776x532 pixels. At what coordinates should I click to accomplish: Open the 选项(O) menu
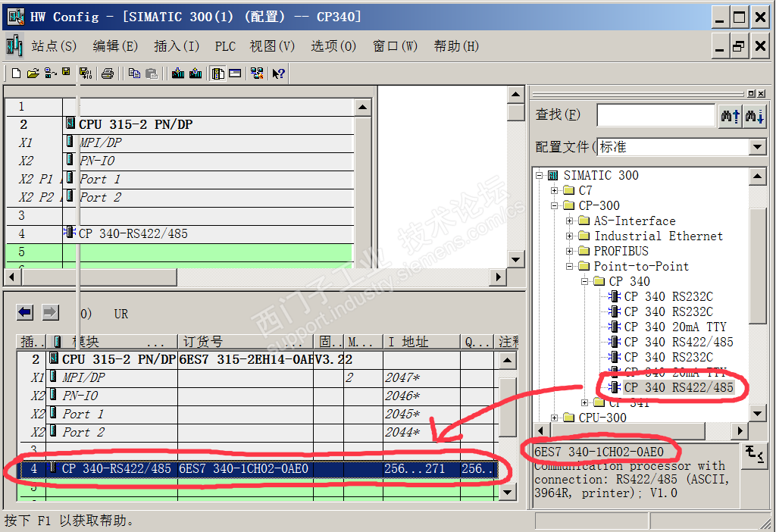[333, 46]
